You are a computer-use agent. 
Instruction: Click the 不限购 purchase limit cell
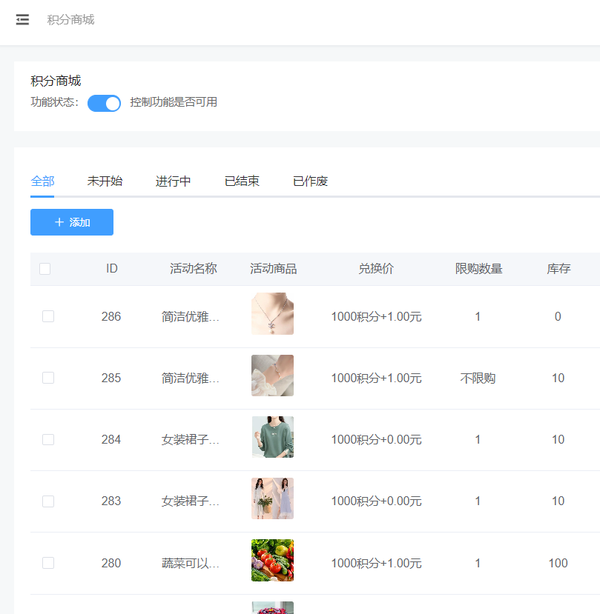coord(478,378)
